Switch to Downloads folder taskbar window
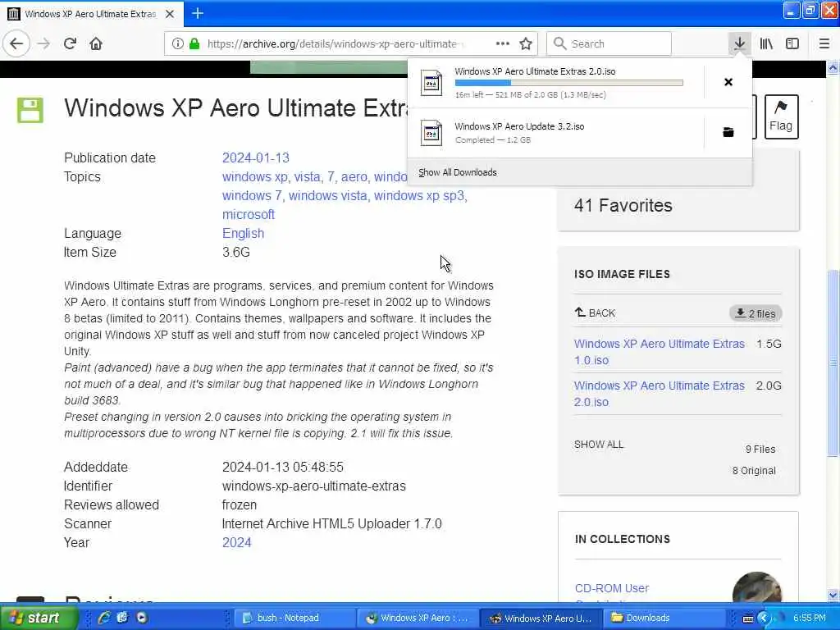Image resolution: width=840 pixels, height=630 pixels. [663, 619]
